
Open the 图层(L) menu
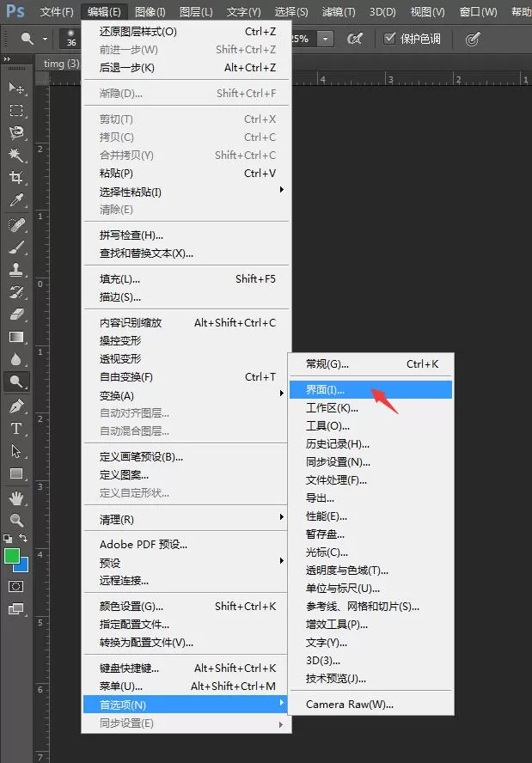coord(196,12)
